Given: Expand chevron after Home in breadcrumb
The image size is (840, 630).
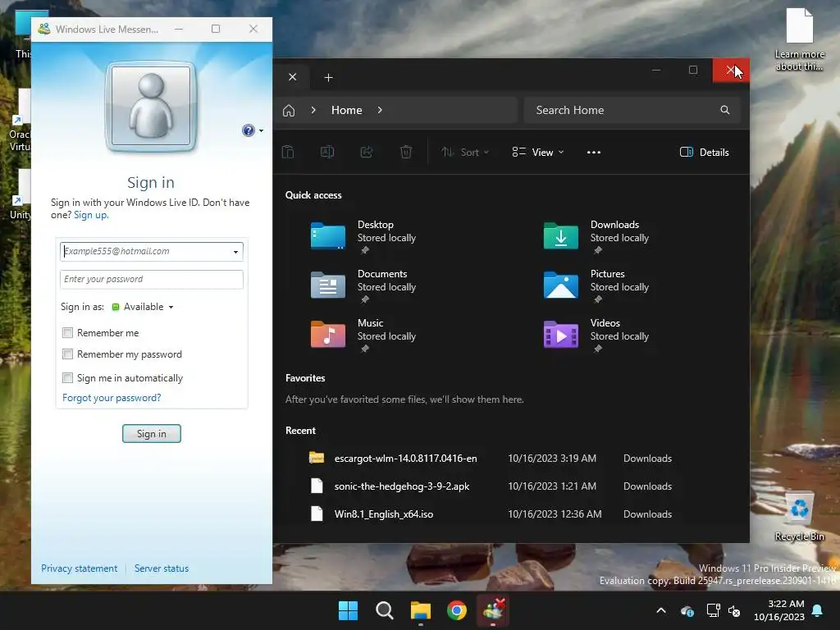Looking at the screenshot, I should (380, 110).
